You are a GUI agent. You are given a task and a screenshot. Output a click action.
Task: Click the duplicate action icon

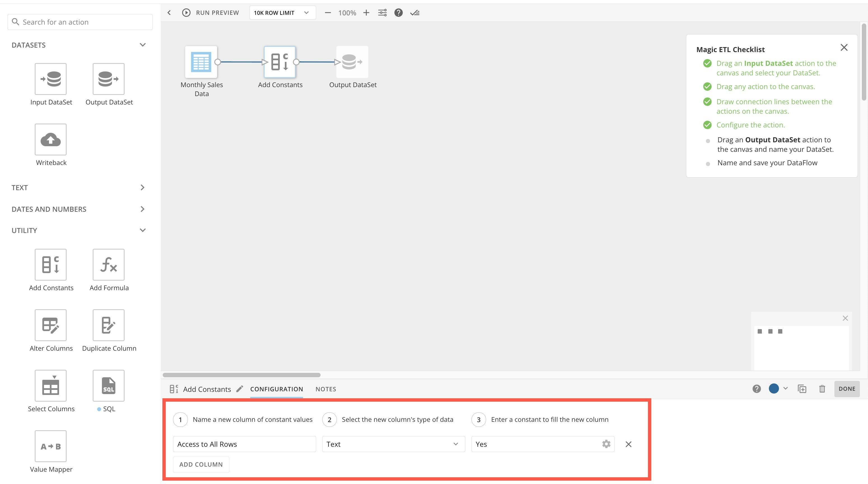(x=802, y=389)
